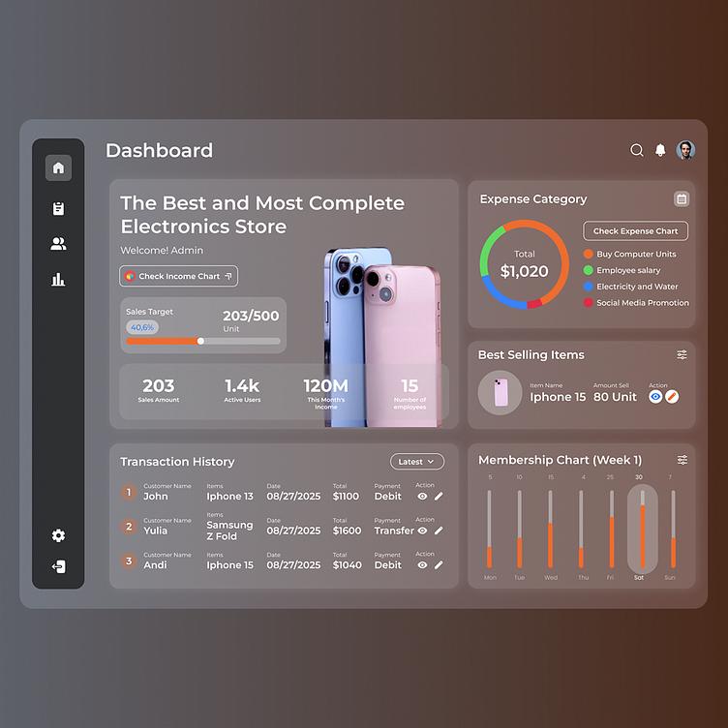The width and height of the screenshot is (728, 728).
Task: Open the notifications bell
Action: [x=660, y=150]
